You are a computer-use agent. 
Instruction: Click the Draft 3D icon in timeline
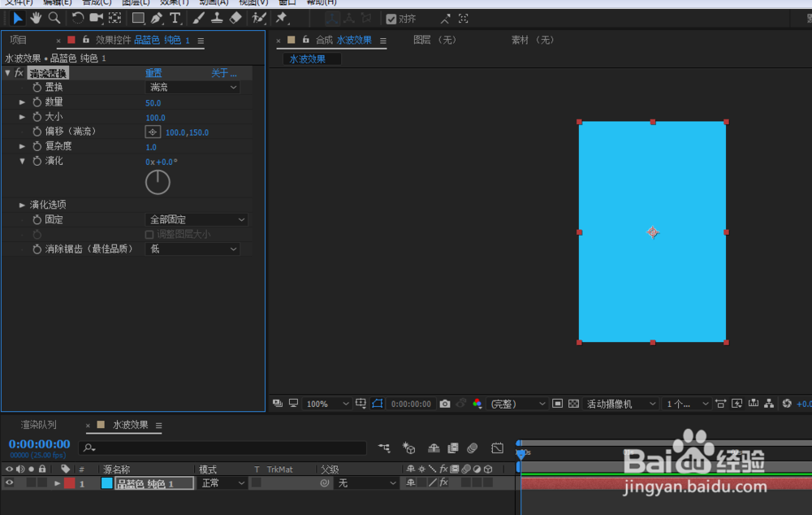click(x=409, y=448)
